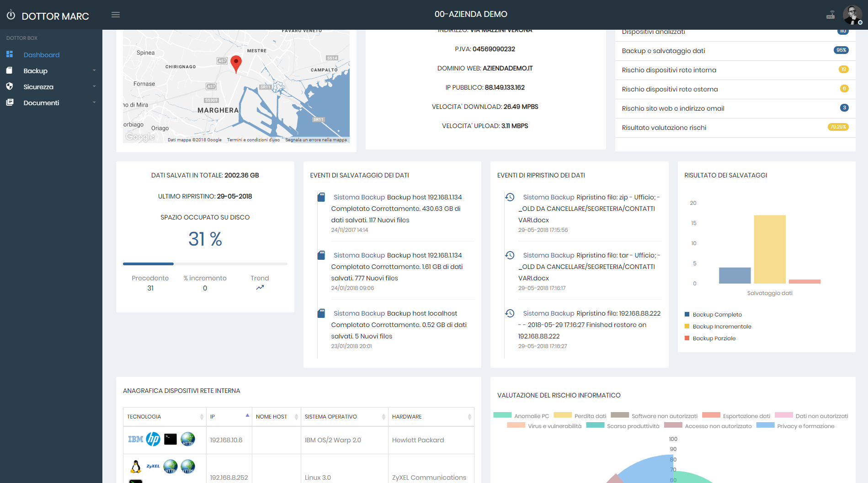Sort table by NOME HOST column
The width and height of the screenshot is (868, 483).
[x=277, y=417]
